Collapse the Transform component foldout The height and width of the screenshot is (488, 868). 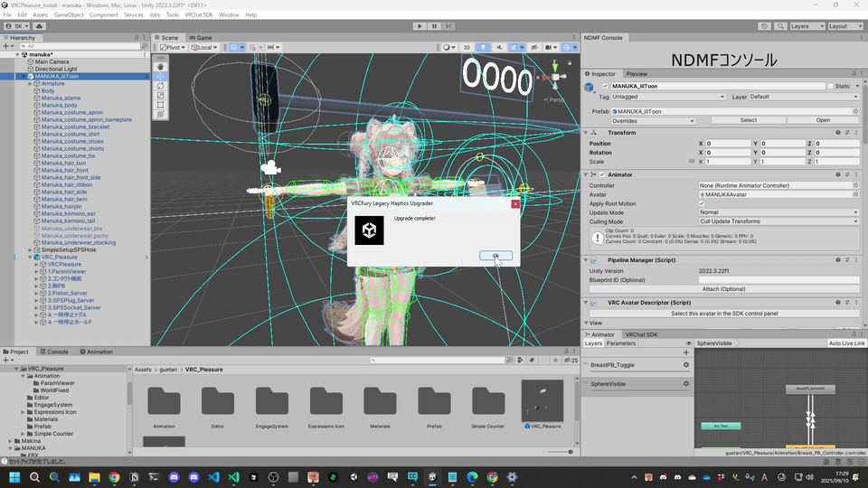[x=586, y=133]
